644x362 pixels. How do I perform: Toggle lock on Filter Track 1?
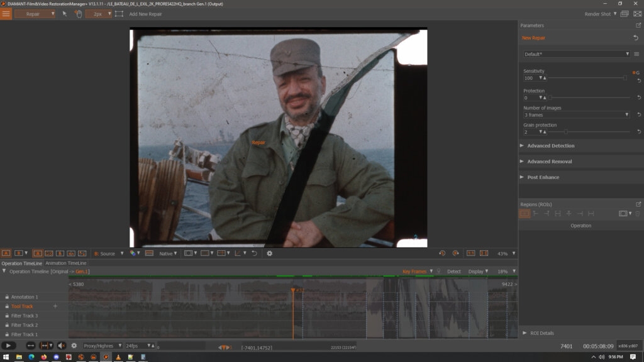(x=7, y=334)
